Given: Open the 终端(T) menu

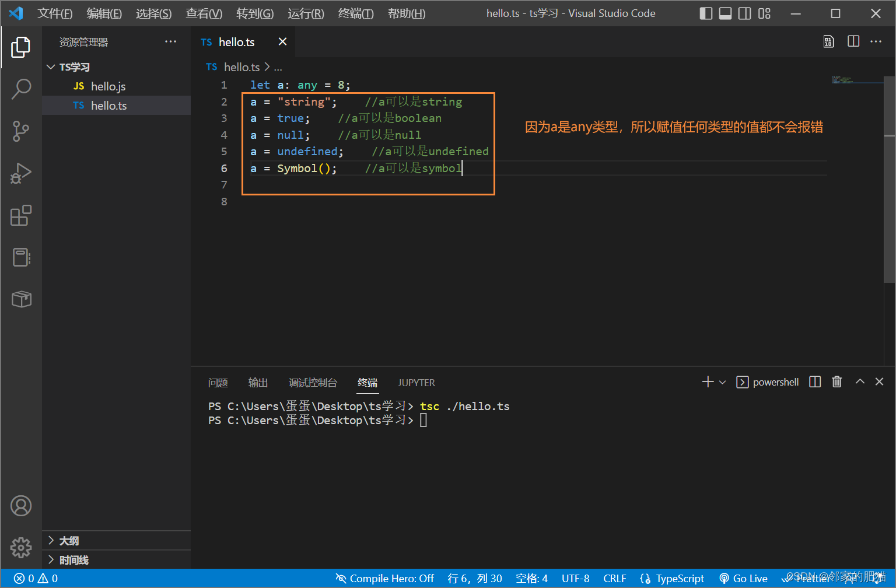Looking at the screenshot, I should pyautogui.click(x=356, y=13).
